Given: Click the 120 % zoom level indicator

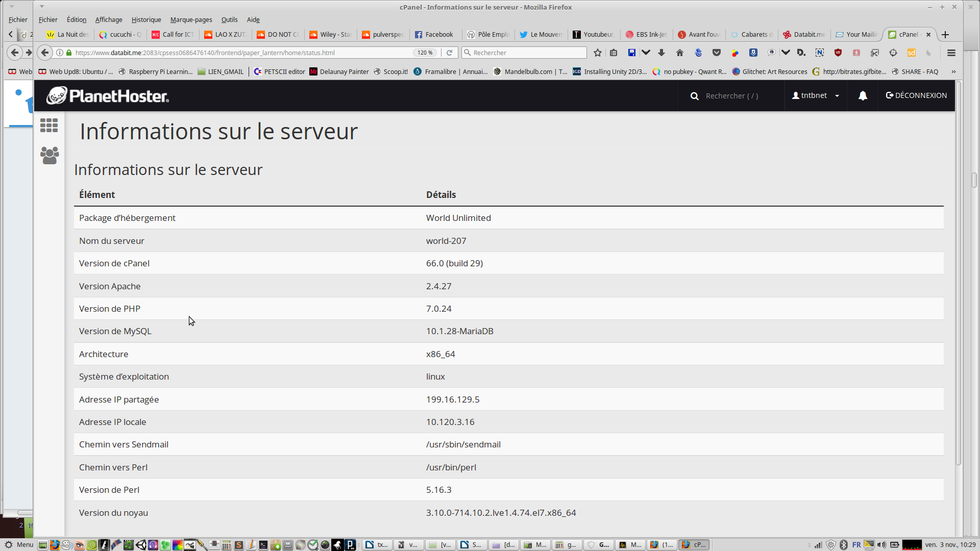Looking at the screenshot, I should pyautogui.click(x=425, y=53).
